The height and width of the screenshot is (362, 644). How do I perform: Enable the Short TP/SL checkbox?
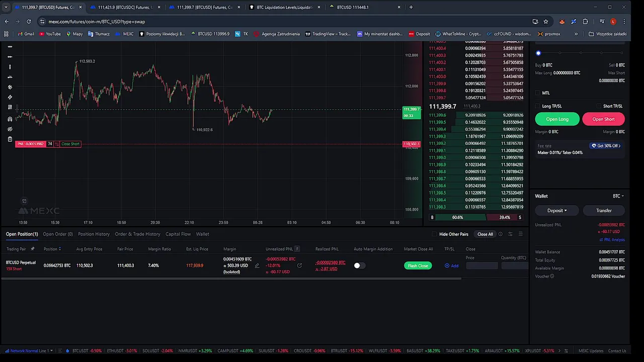point(598,106)
